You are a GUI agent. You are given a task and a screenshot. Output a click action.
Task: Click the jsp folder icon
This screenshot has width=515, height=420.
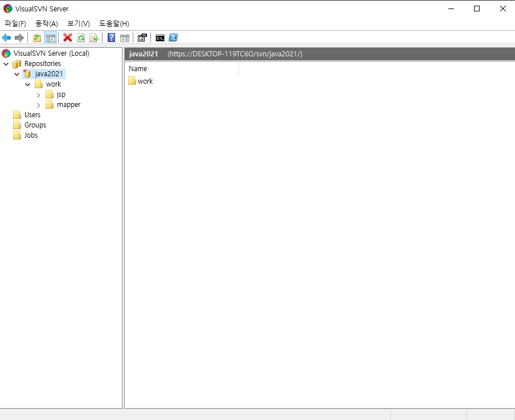pos(50,94)
